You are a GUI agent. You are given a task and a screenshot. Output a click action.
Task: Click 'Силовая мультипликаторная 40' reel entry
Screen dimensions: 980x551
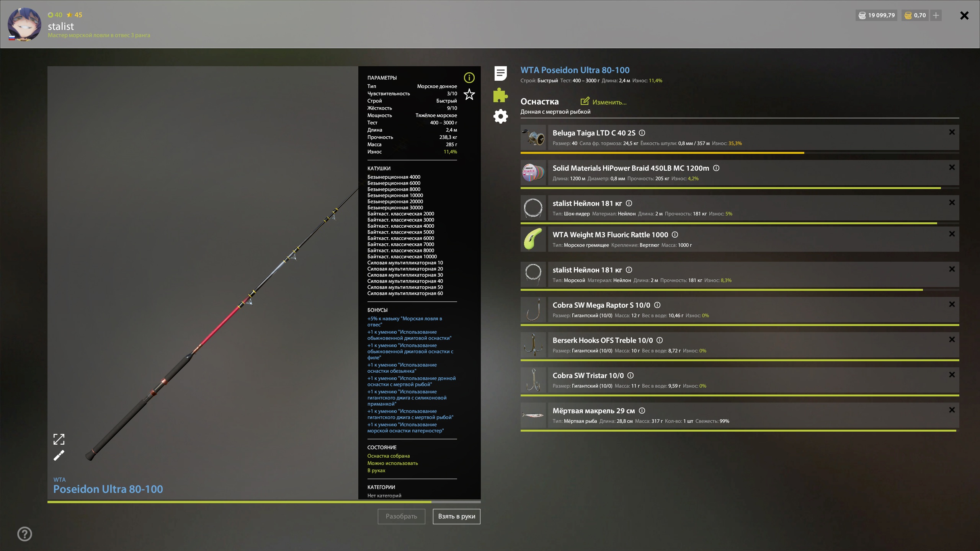click(405, 281)
